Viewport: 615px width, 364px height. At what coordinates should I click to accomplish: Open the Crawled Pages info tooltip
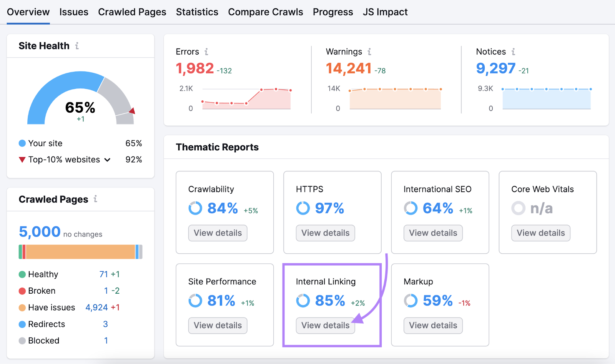[95, 199]
